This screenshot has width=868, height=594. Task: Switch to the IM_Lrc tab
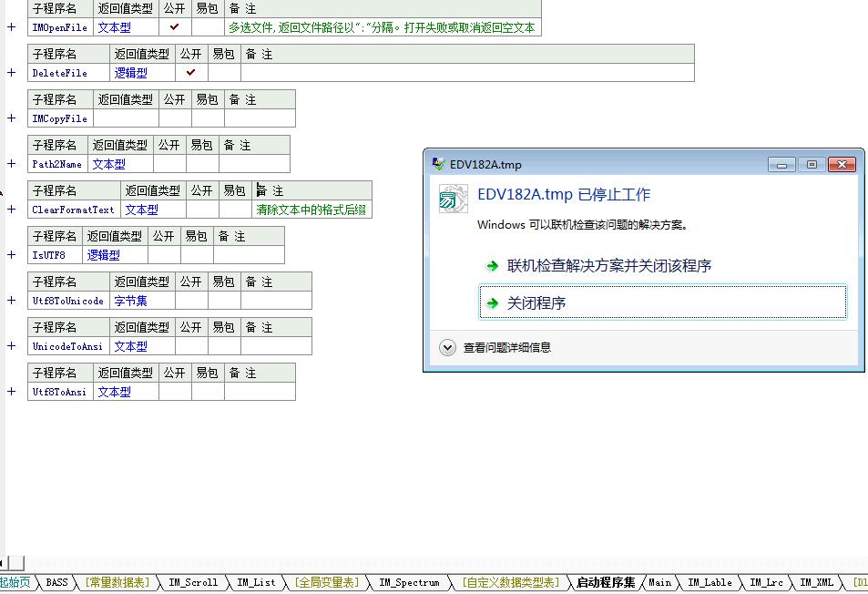click(x=766, y=582)
